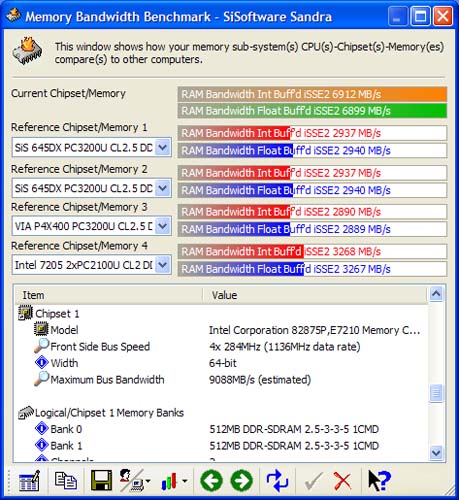Click the Value column header
The height and width of the screenshot is (500, 459).
tap(315, 295)
